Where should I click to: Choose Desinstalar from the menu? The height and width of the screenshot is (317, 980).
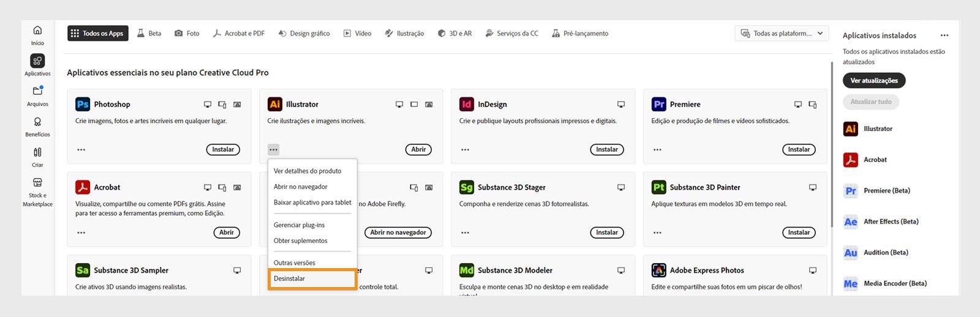click(312, 278)
